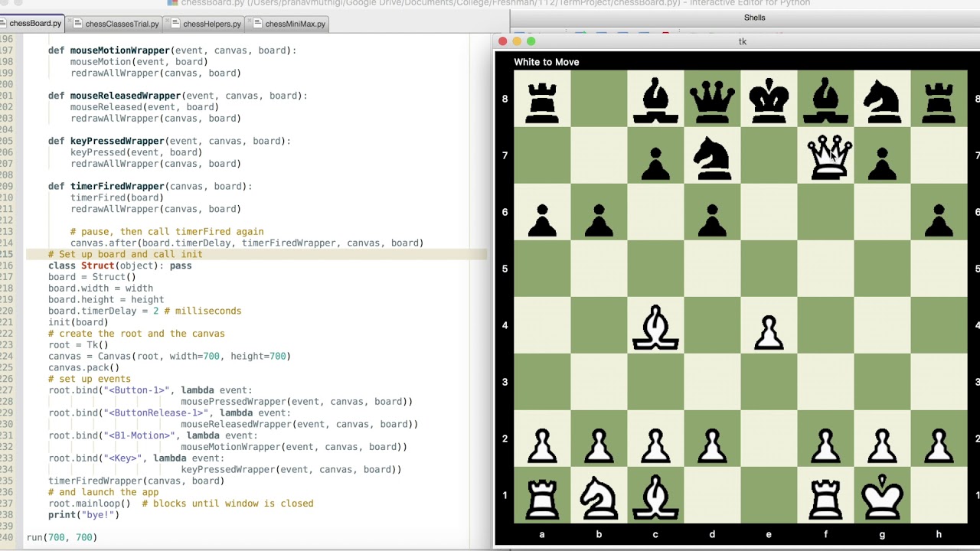Select the black pawn on b6
Image resolution: width=980 pixels, height=551 pixels.
click(x=599, y=220)
